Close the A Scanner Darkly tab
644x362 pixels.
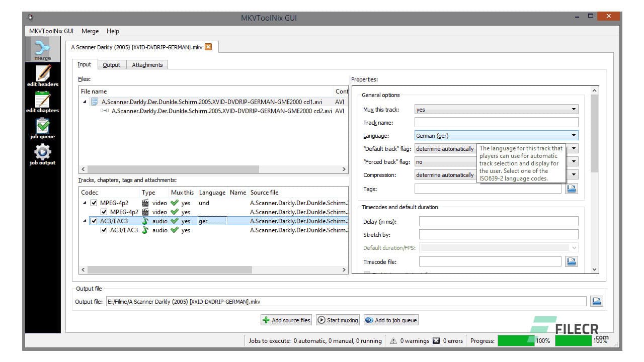click(208, 47)
